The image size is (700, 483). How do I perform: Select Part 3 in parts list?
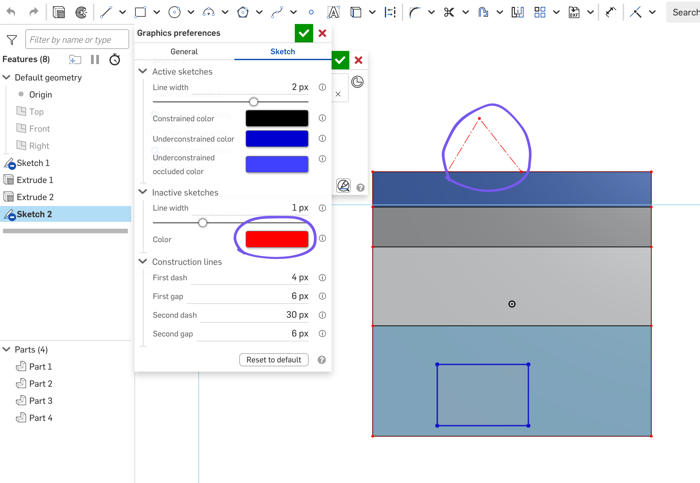(41, 400)
